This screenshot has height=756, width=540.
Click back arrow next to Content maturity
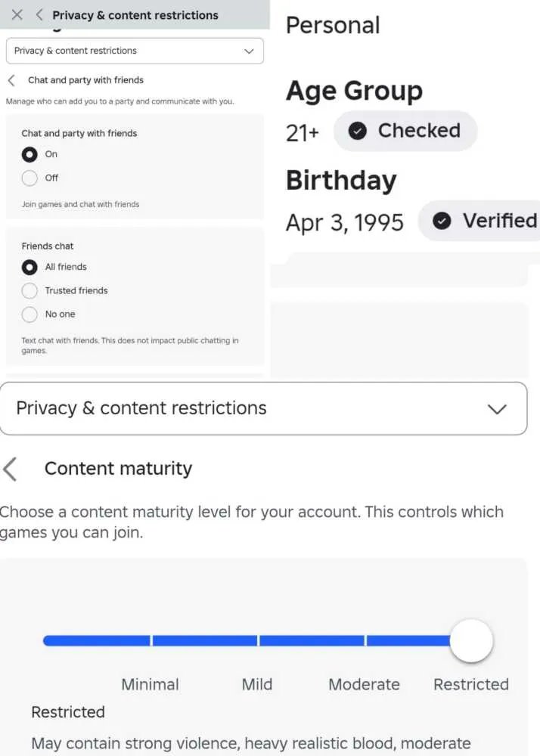pos(10,469)
